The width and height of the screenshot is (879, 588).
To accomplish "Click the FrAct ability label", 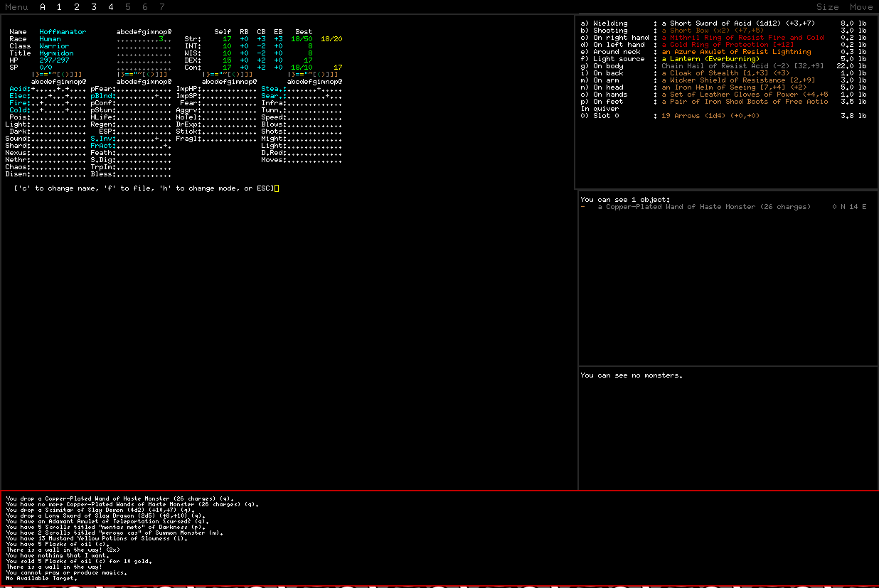I will tap(103, 146).
